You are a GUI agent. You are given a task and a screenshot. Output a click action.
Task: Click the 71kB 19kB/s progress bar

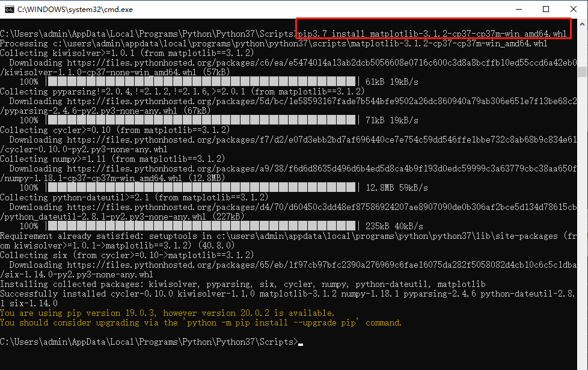point(202,120)
